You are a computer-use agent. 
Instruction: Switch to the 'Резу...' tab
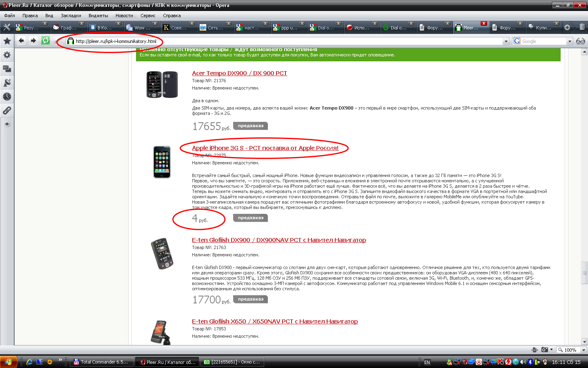coord(31,27)
